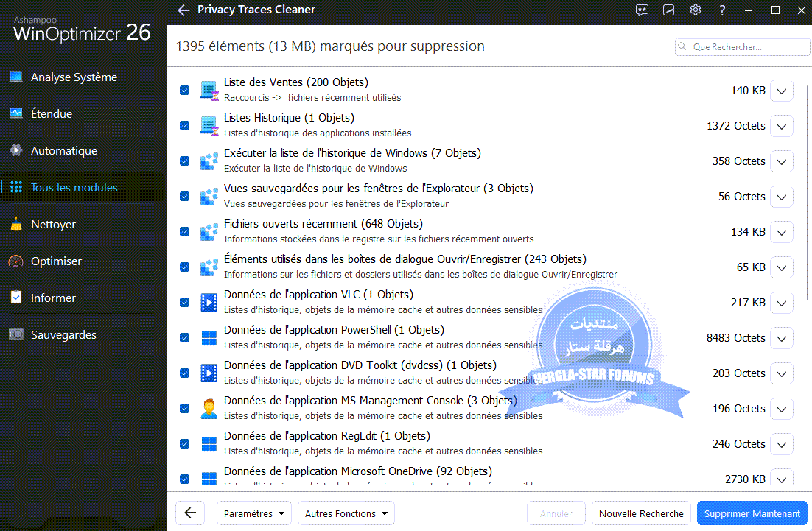The width and height of the screenshot is (812, 531).
Task: Click the Listes Historique list icon
Action: (209, 126)
